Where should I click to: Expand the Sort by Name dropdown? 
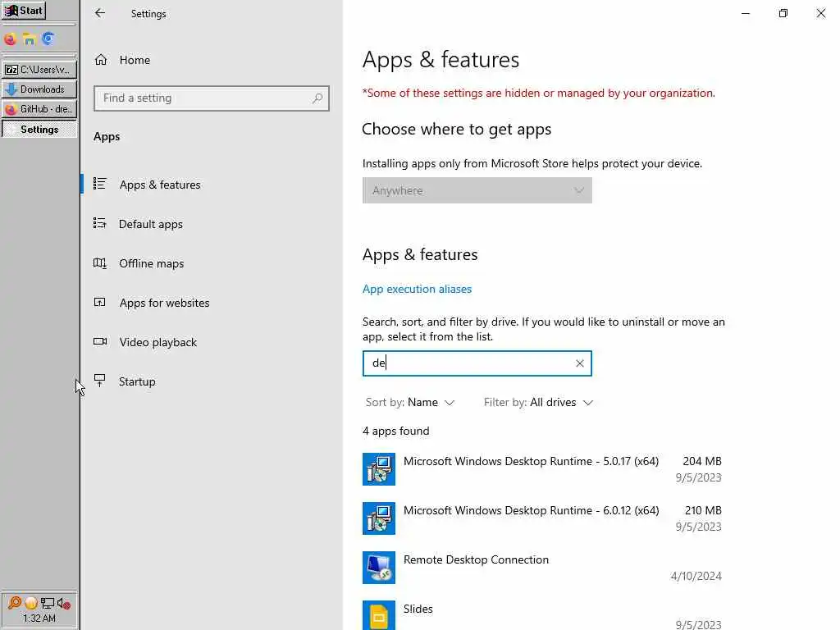(x=410, y=403)
